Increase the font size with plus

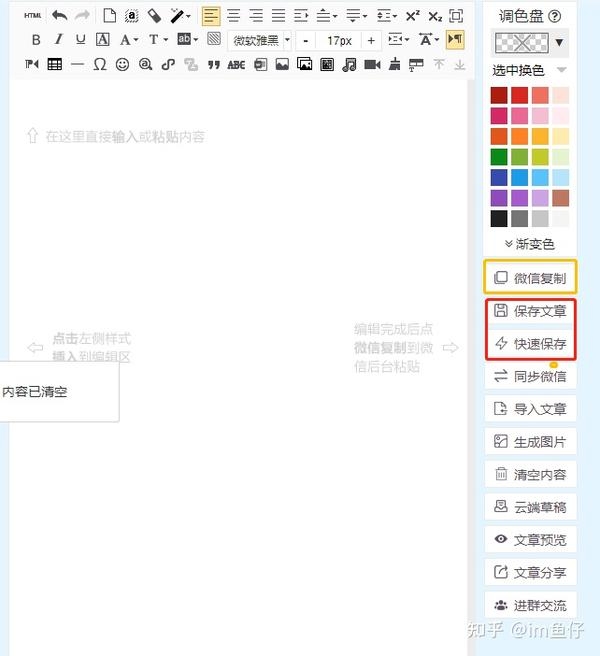point(371,41)
